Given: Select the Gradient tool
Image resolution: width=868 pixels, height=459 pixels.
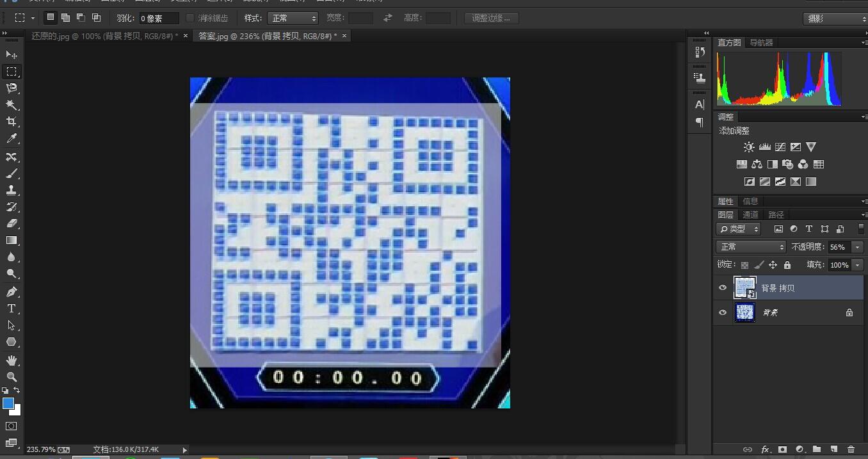Looking at the screenshot, I should click(x=12, y=240).
